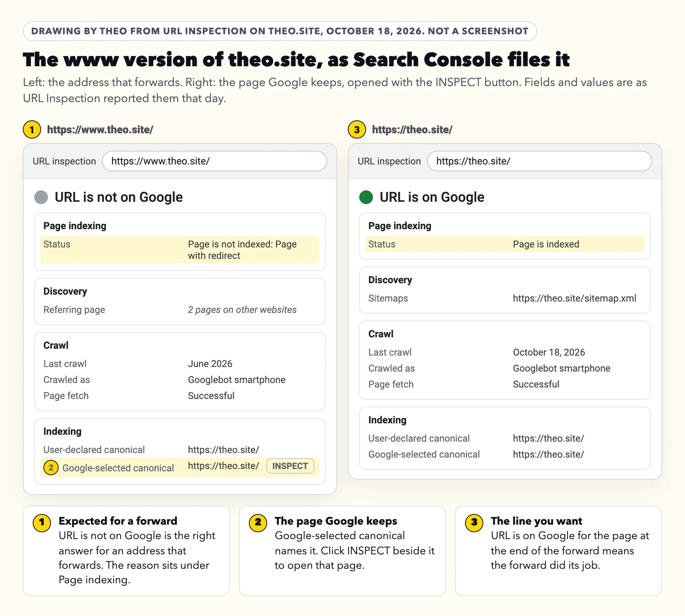Screen dimensions: 685x616
Task: Click Google-selected canonical URL in the theo.site panel
Action: tap(548, 454)
